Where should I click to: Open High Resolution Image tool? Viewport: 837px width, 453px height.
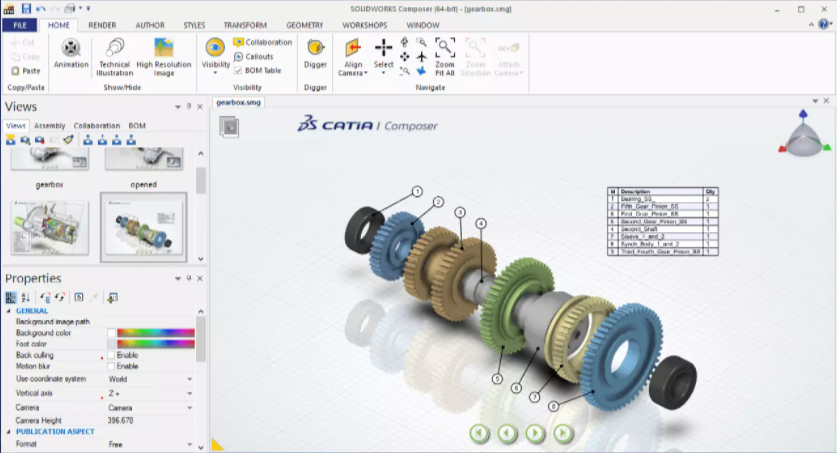164,57
